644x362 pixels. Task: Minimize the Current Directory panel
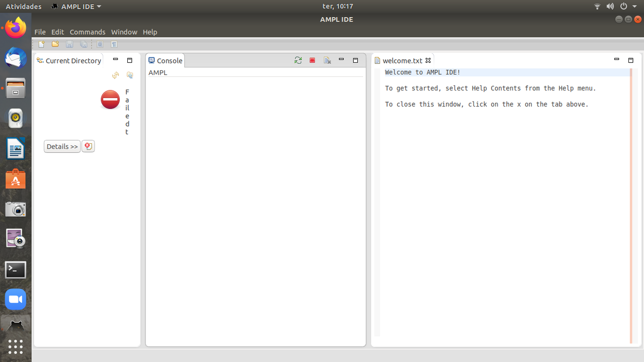click(115, 60)
